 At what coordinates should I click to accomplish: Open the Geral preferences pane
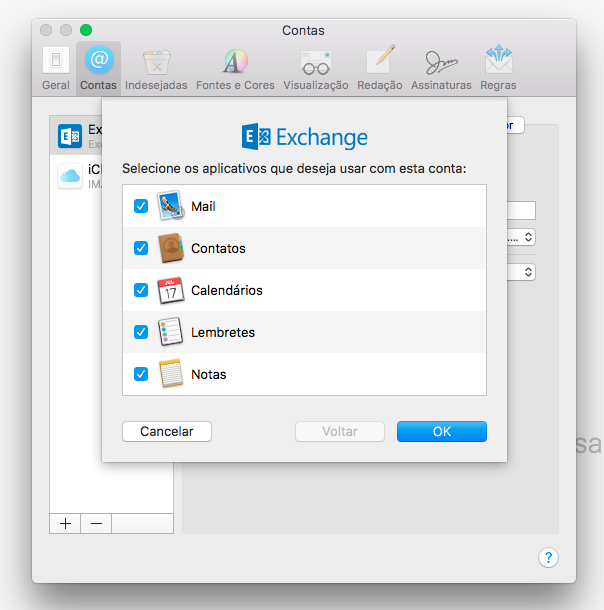[x=56, y=67]
